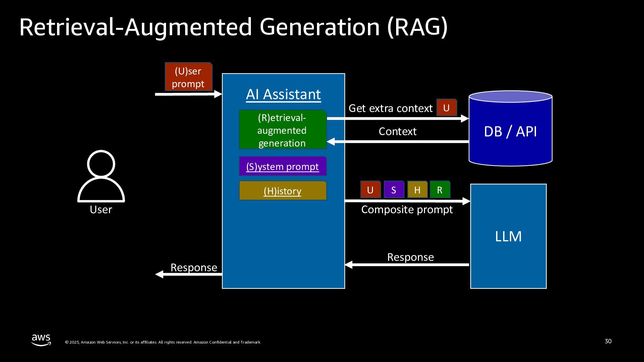Click the purple S tag in composite prompt
This screenshot has height=362, width=644.
coord(394,190)
